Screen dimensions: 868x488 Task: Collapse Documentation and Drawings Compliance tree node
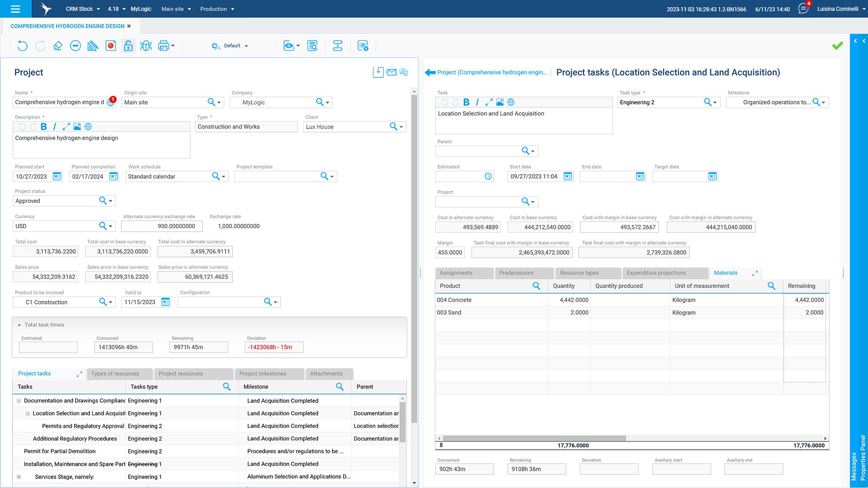click(19, 401)
